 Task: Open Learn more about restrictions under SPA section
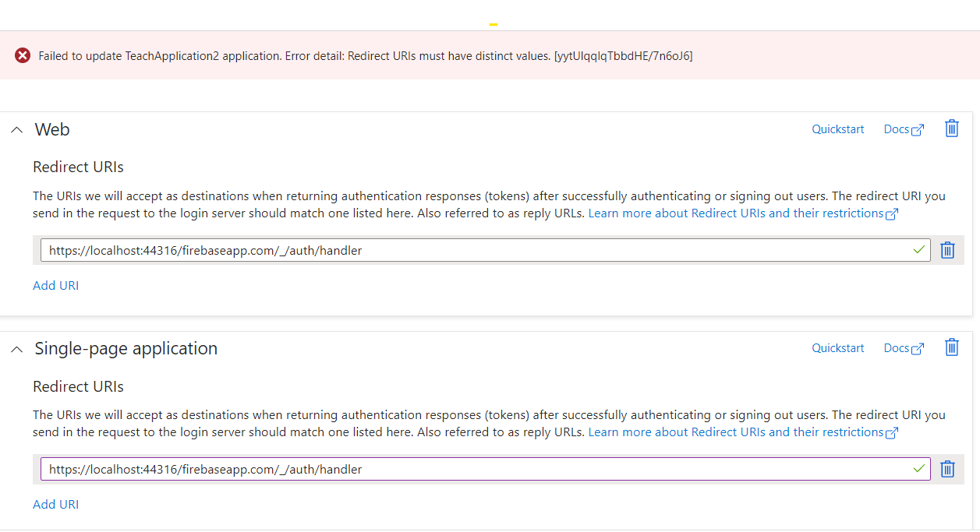pos(738,432)
